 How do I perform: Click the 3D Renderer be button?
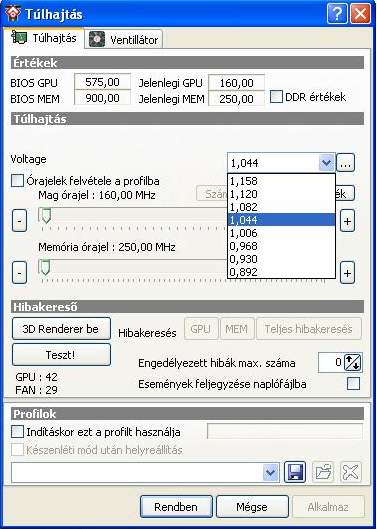point(61,329)
